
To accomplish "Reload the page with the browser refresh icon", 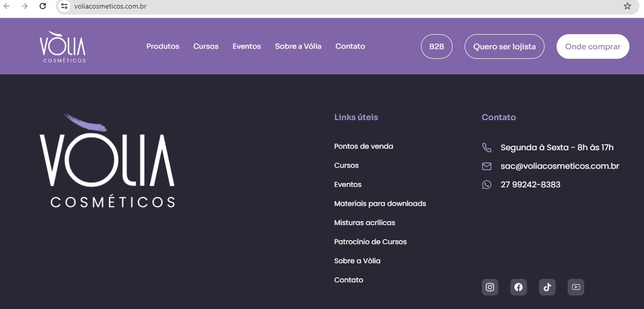I will pyautogui.click(x=43, y=6).
